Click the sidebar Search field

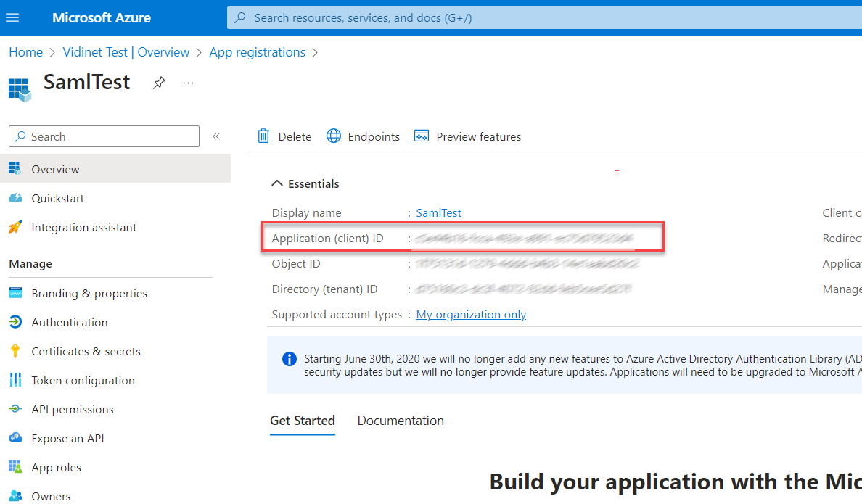[109, 136]
